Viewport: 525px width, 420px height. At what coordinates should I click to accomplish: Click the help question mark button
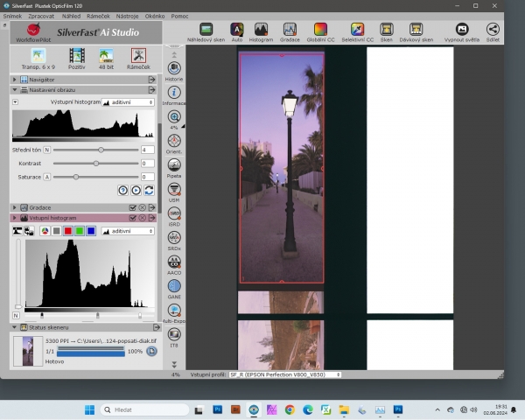[x=122, y=190]
